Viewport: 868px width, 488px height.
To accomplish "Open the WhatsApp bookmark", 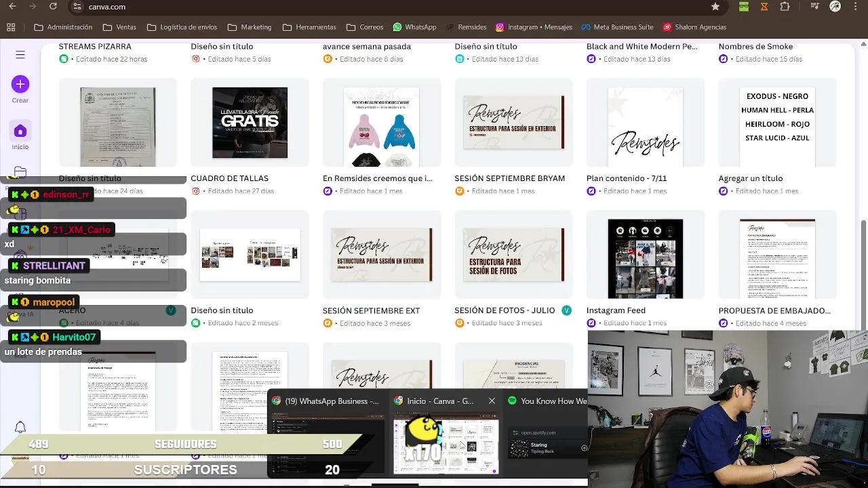I will pos(414,27).
